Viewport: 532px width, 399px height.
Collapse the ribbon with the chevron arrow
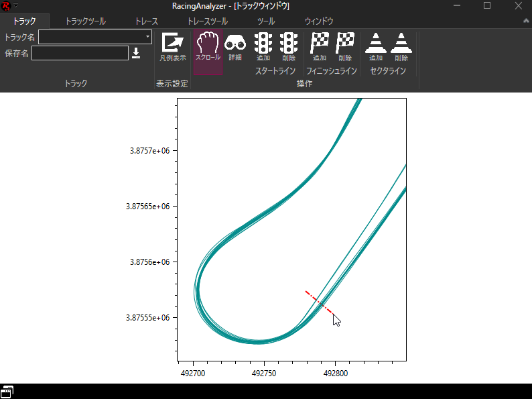[x=526, y=21]
